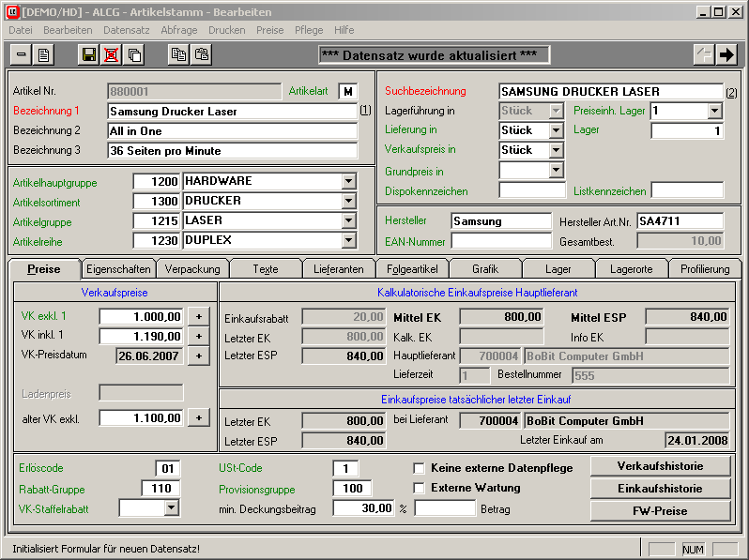The height and width of the screenshot is (560, 749).
Task: Click the plus button beside VK exkl. 1
Action: [198, 317]
